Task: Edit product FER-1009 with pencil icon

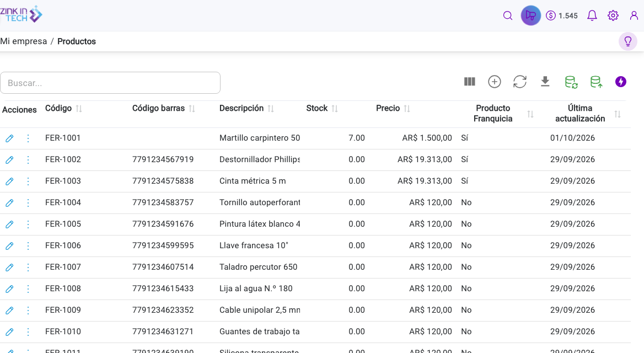Action: pos(9,311)
